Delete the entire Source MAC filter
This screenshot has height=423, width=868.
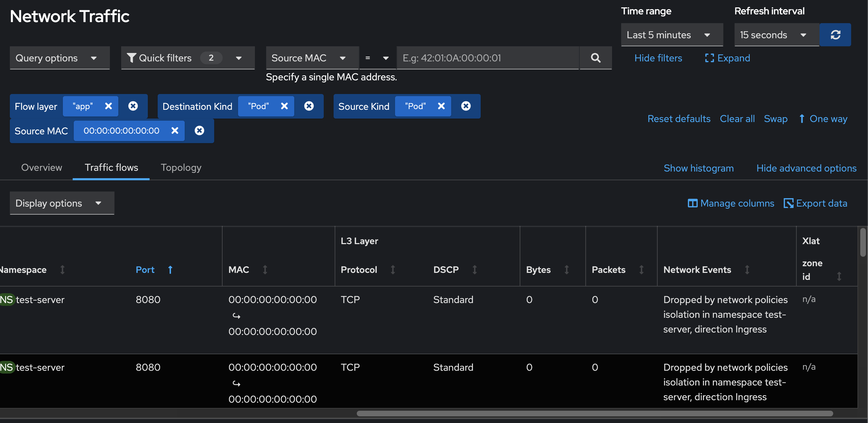(x=199, y=130)
